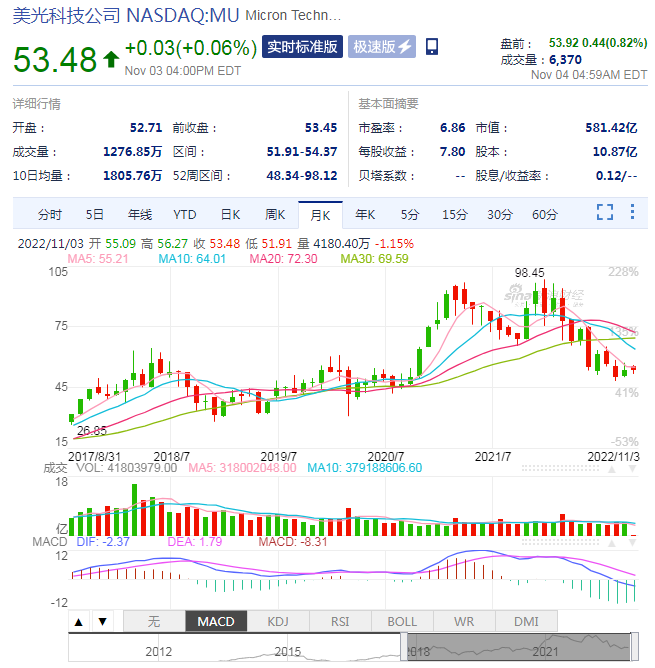Click the current price 53.48
The height and width of the screenshot is (668, 655).
point(55,59)
